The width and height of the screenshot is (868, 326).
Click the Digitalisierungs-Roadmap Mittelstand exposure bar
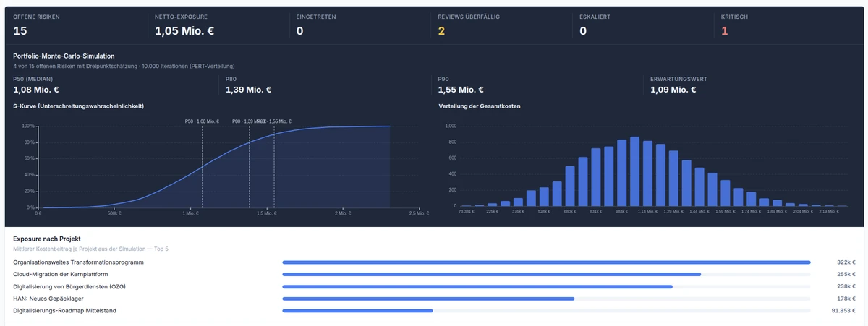tap(357, 310)
